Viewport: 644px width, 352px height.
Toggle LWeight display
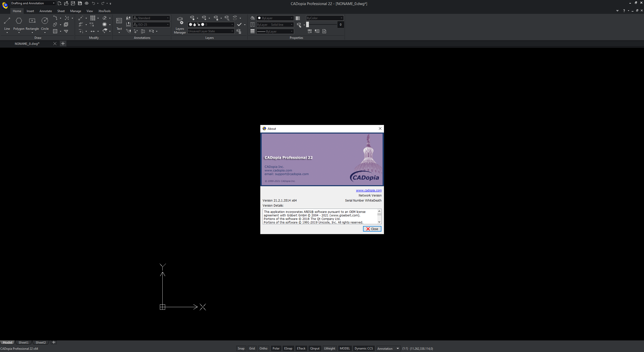pos(330,348)
